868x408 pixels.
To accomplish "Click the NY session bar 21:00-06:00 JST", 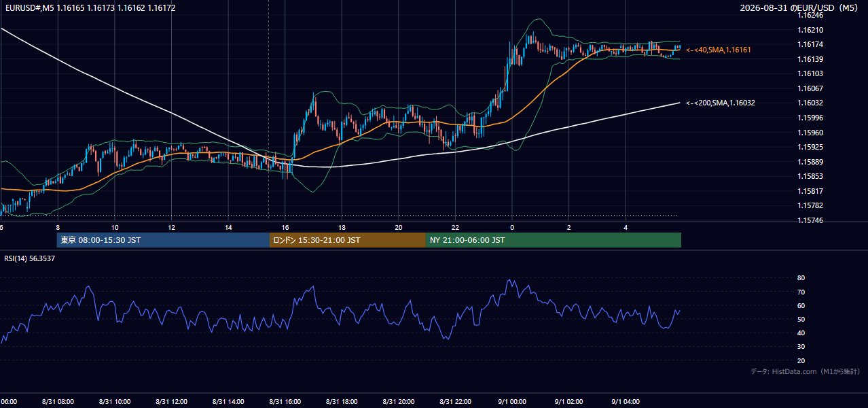I will (554, 240).
